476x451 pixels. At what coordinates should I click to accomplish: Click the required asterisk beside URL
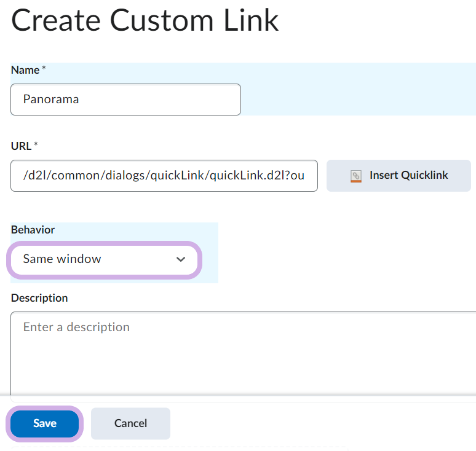pyautogui.click(x=36, y=145)
